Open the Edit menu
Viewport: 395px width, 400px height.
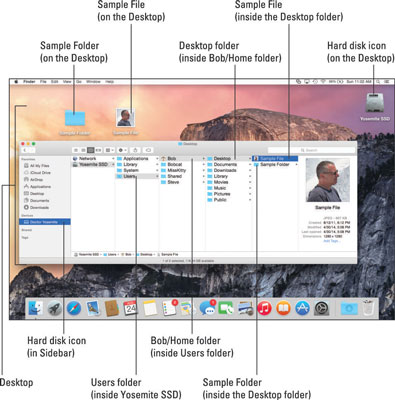[x=55, y=82]
